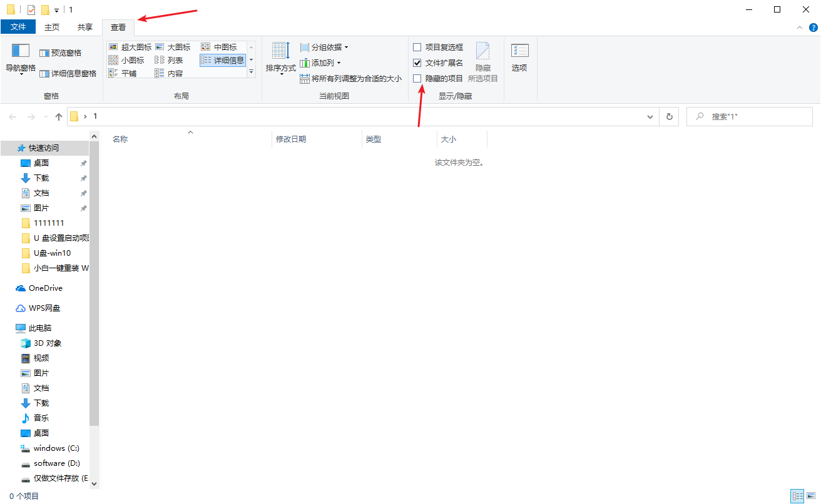This screenshot has height=504, width=821.
Task: Enable 项目复选框 item check boxes
Action: point(417,46)
